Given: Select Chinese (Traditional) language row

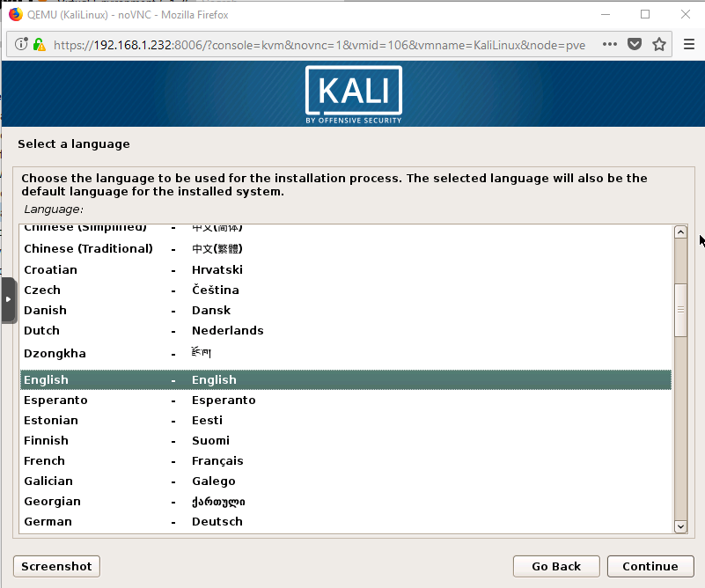Looking at the screenshot, I should click(x=346, y=248).
